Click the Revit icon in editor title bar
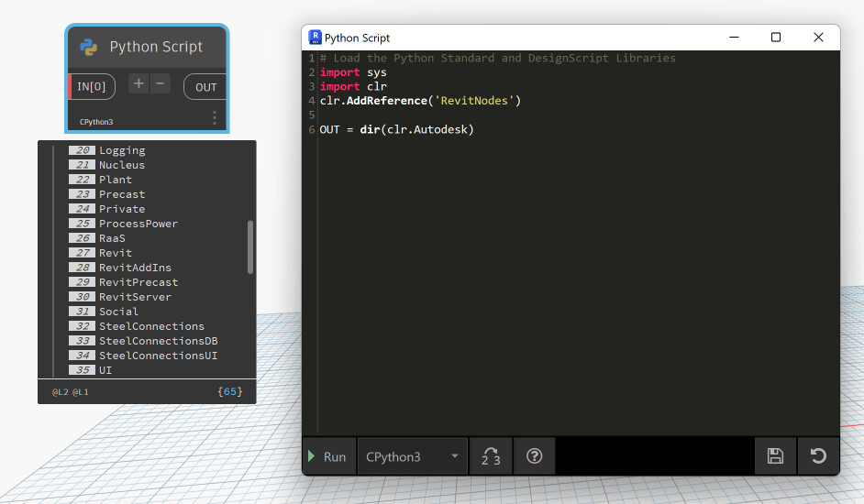 [316, 38]
